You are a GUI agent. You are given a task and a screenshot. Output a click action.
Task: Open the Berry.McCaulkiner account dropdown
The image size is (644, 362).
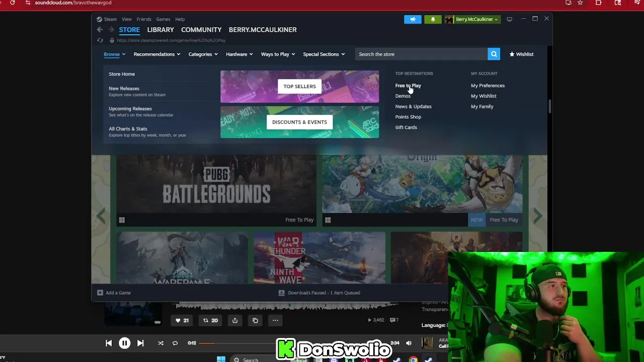pos(472,19)
